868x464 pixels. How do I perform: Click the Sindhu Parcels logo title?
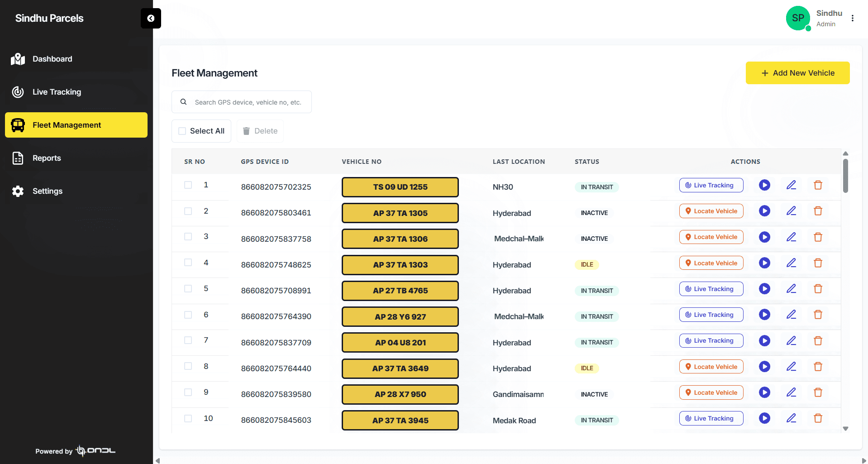tap(49, 18)
